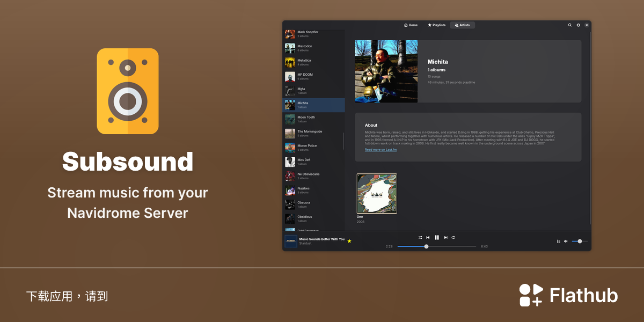644x322 pixels.
Task: Select Mark Knopfler in the artist list
Action: pos(314,34)
